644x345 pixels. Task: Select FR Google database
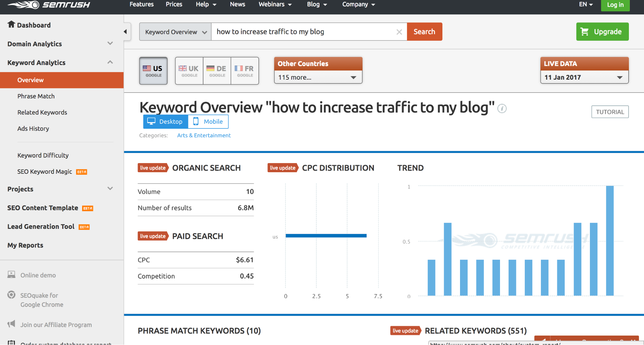245,71
